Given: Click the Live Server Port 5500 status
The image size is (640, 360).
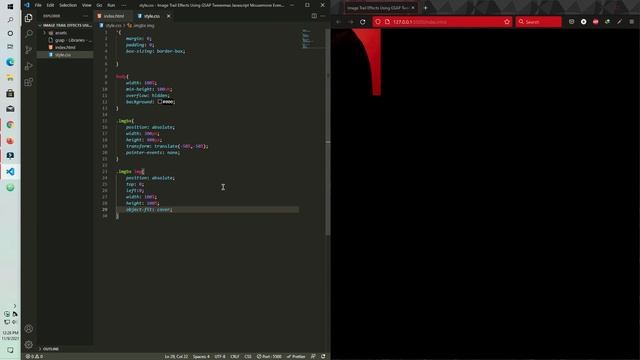Looking at the screenshot, I should click(x=269, y=356).
